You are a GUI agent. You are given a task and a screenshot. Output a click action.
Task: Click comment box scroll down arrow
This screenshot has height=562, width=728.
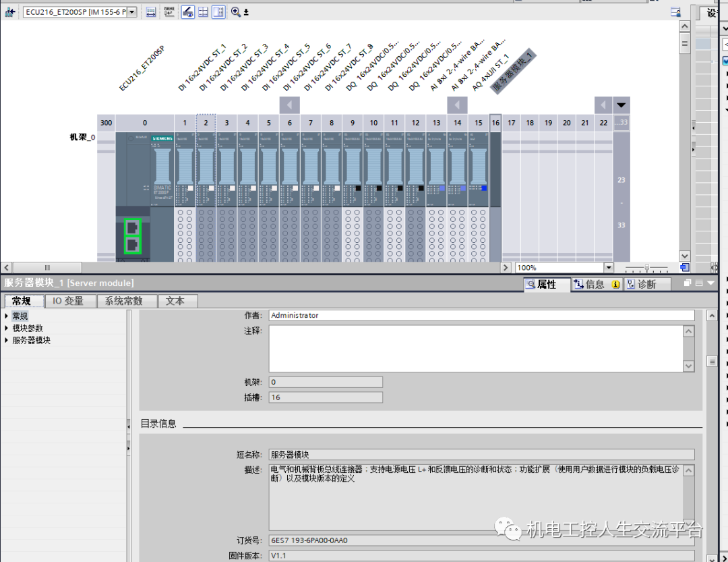coord(688,366)
